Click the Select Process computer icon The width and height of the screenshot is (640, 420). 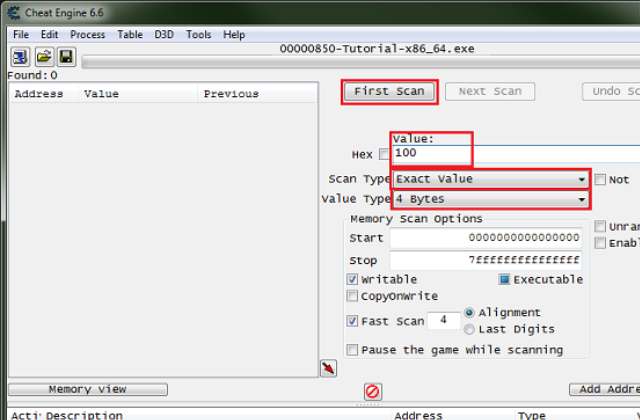click(x=20, y=57)
